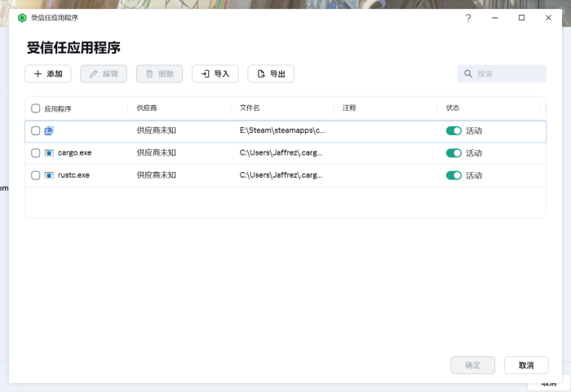Toggle the active switch for rustc.exe

(454, 175)
